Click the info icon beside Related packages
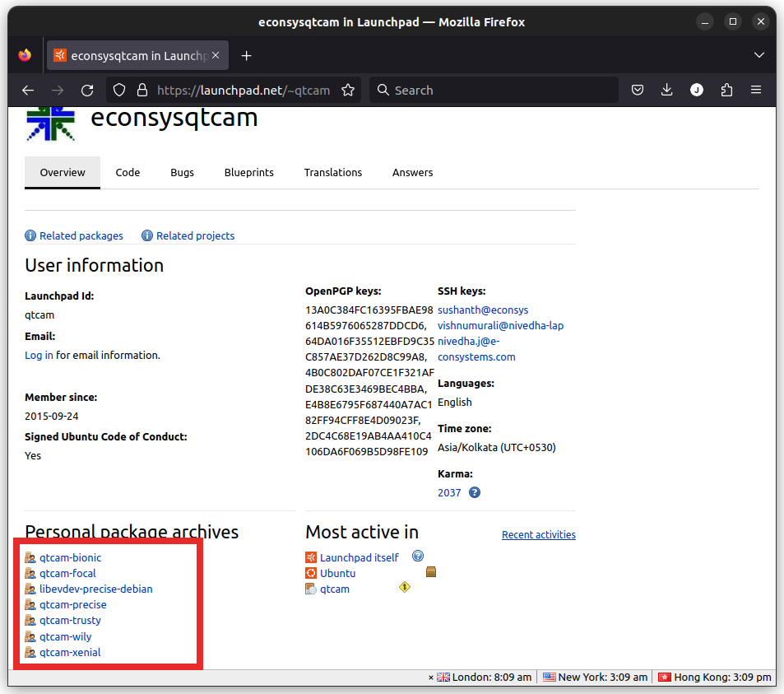The width and height of the screenshot is (784, 694). click(30, 235)
